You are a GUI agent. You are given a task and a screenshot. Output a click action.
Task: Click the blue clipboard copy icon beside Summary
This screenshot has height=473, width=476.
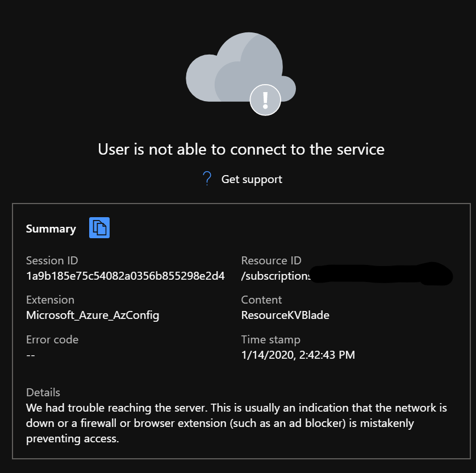click(x=99, y=227)
